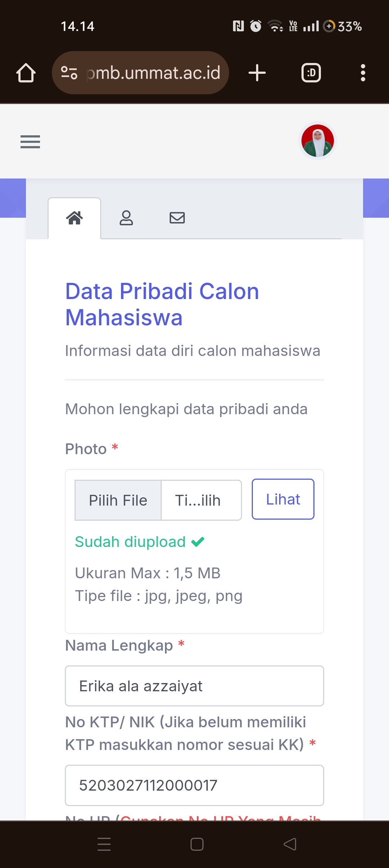Click the Nama Lengkap input field

click(x=194, y=686)
